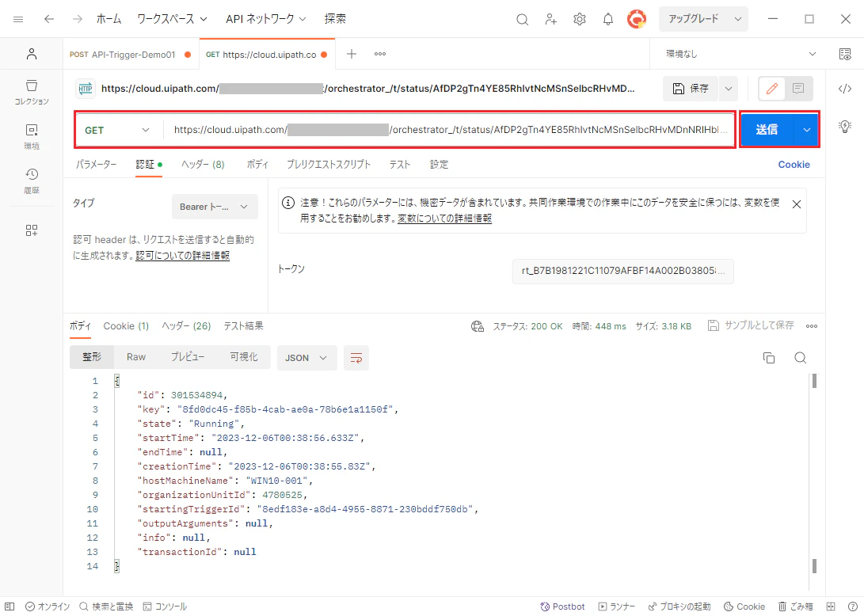The width and height of the screenshot is (864, 616).
Task: Open response options ellipsis
Action: coord(811,327)
